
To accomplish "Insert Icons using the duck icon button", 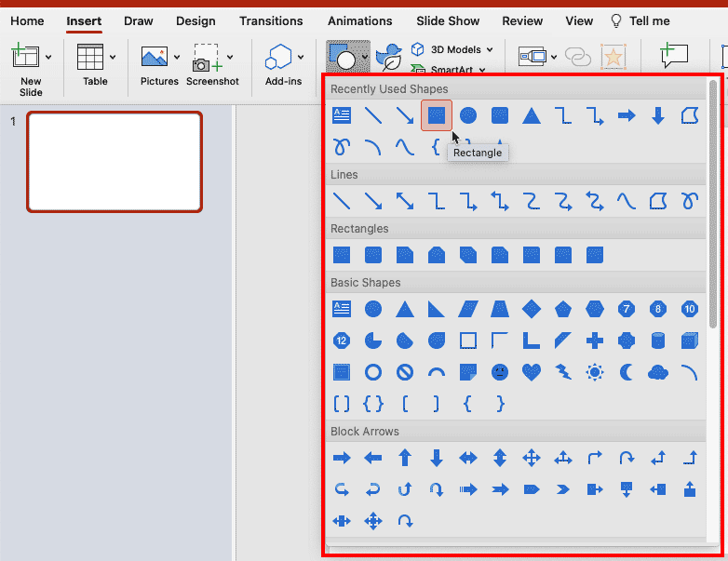I will [388, 57].
